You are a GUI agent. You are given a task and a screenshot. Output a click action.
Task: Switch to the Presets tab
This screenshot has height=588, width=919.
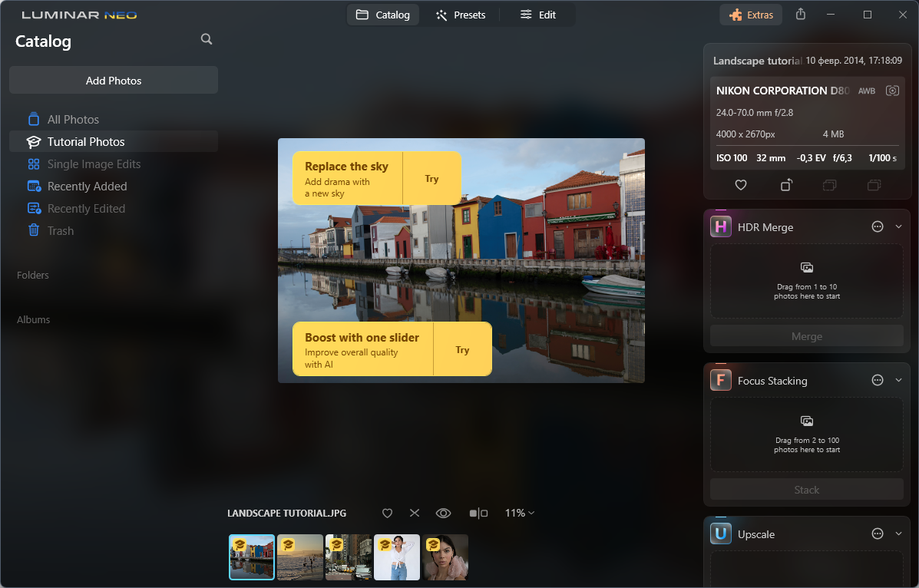tap(461, 14)
